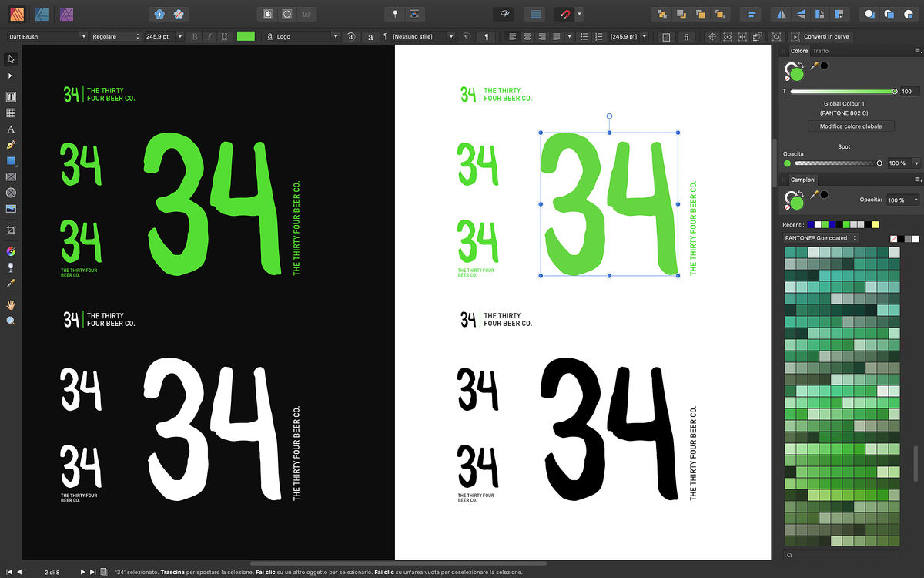The height and width of the screenshot is (578, 924).
Task: Click the Modifica colore globale button
Action: (851, 126)
